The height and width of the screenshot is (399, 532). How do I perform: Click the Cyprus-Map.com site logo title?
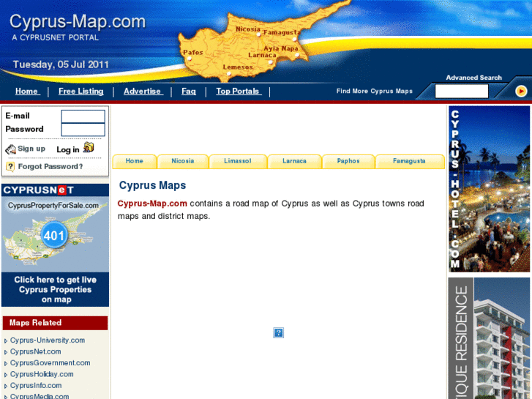click(x=78, y=21)
